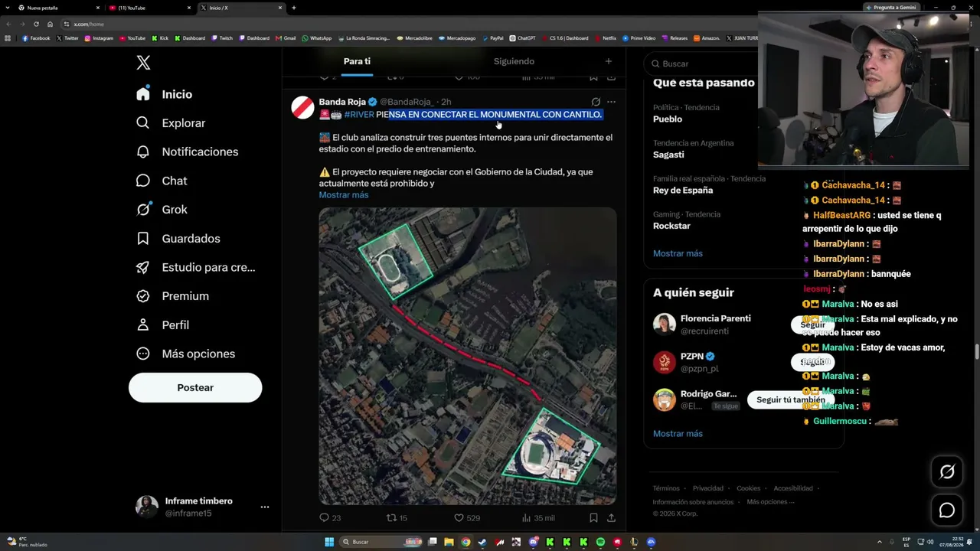Click the plus icon beside Siguiendo tab
The height and width of the screenshot is (551, 980).
pyautogui.click(x=609, y=61)
